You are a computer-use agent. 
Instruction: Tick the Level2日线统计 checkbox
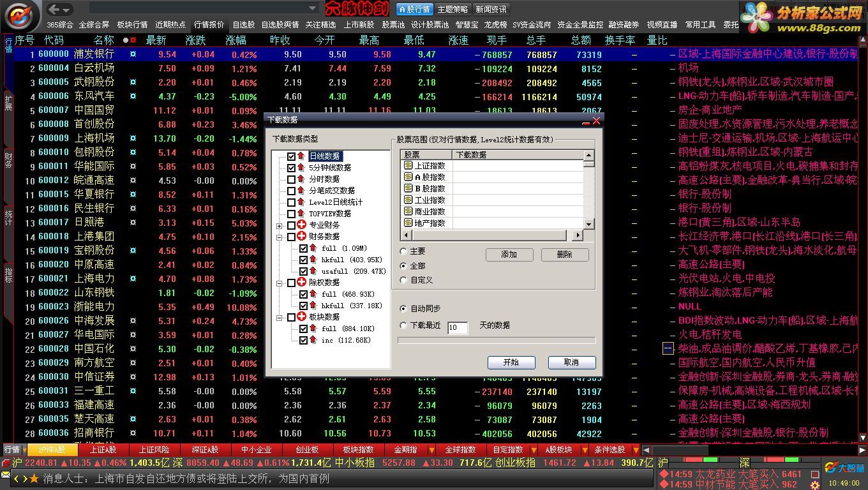(292, 202)
